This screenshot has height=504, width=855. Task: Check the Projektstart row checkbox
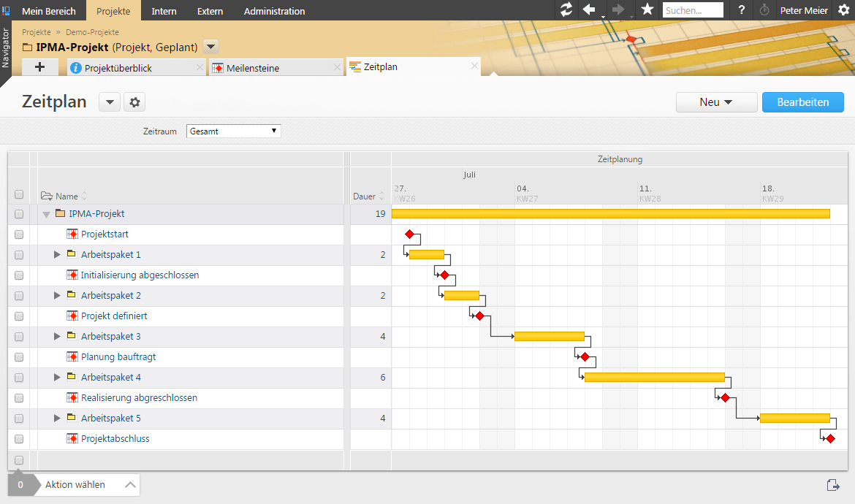coord(19,234)
